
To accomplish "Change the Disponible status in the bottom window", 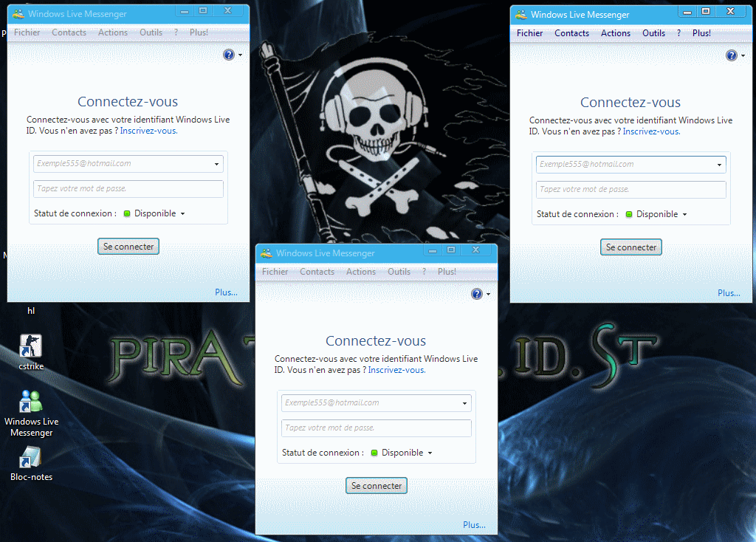I will [x=402, y=453].
